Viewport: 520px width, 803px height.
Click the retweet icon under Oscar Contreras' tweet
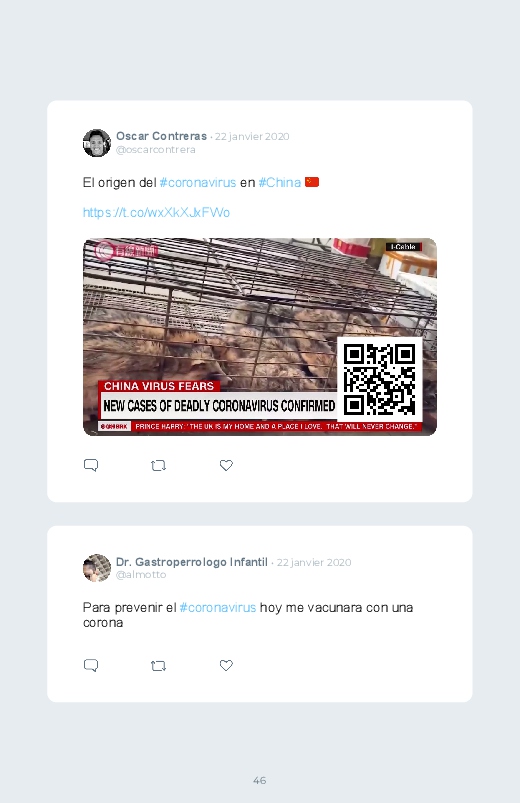tap(158, 466)
